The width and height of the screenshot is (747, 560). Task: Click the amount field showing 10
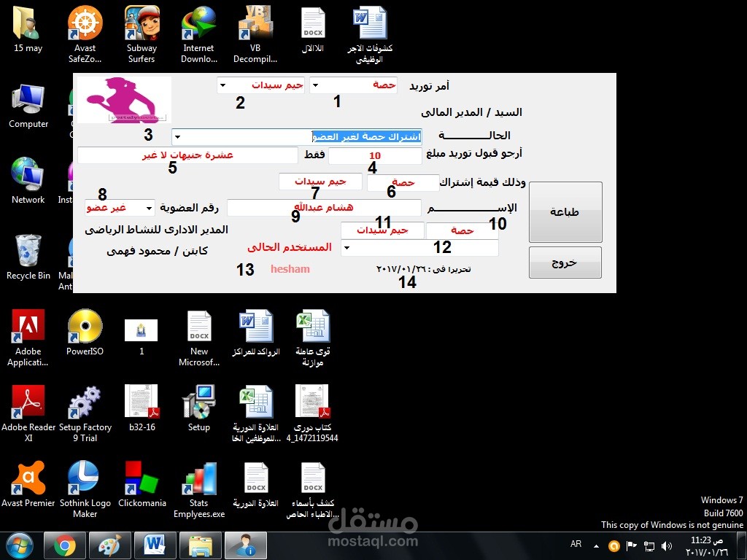[375, 156]
